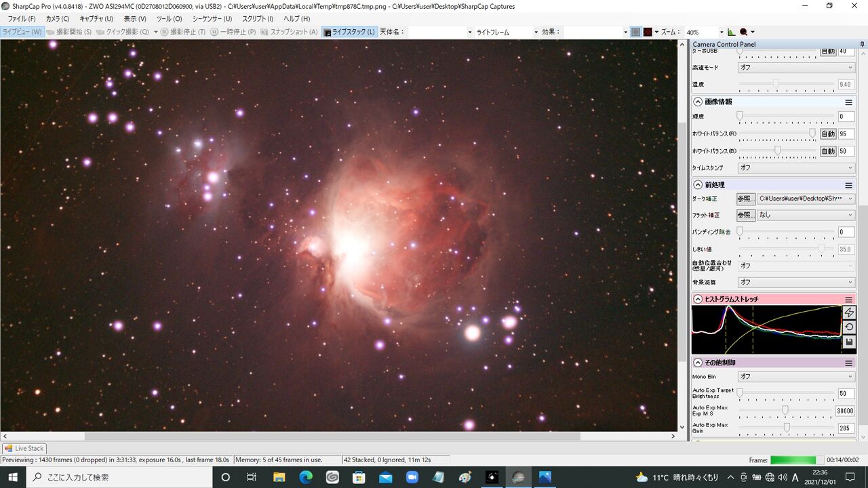Viewport: 868px width, 488px height.
Task: Adjust the ホワイトバランス(B) slider handle
Action: click(x=778, y=150)
